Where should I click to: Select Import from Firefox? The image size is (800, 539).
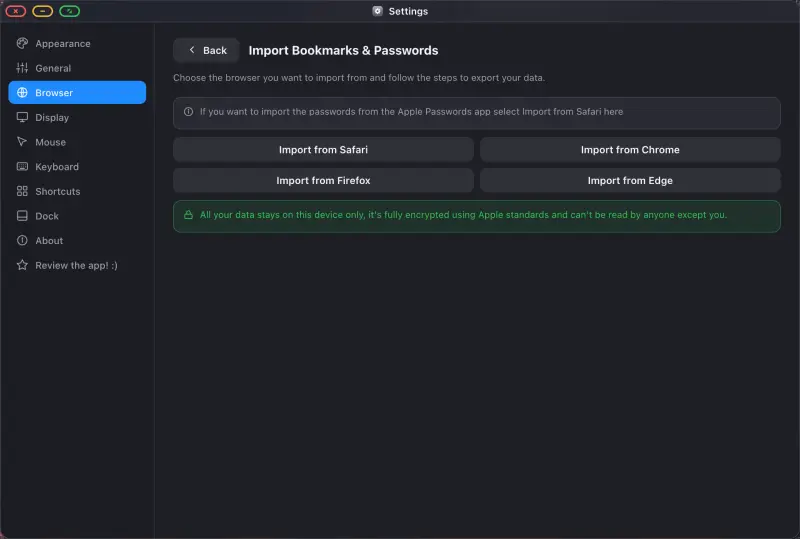pyautogui.click(x=323, y=180)
